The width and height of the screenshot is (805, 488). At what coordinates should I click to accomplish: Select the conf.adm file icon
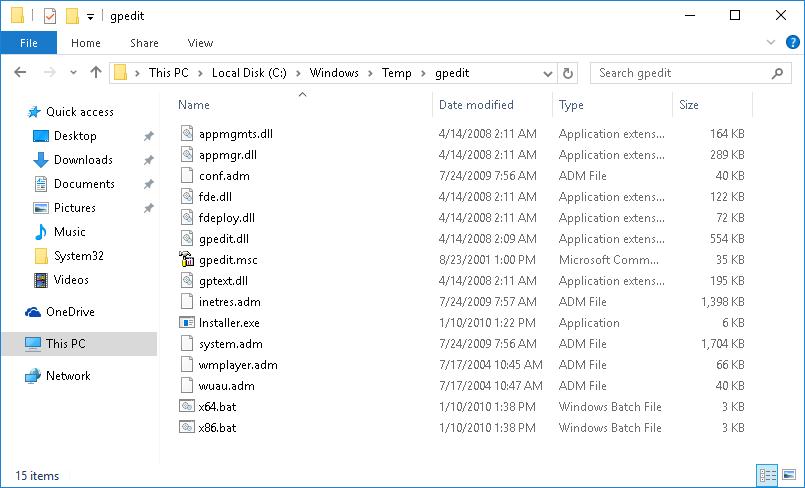tap(187, 175)
